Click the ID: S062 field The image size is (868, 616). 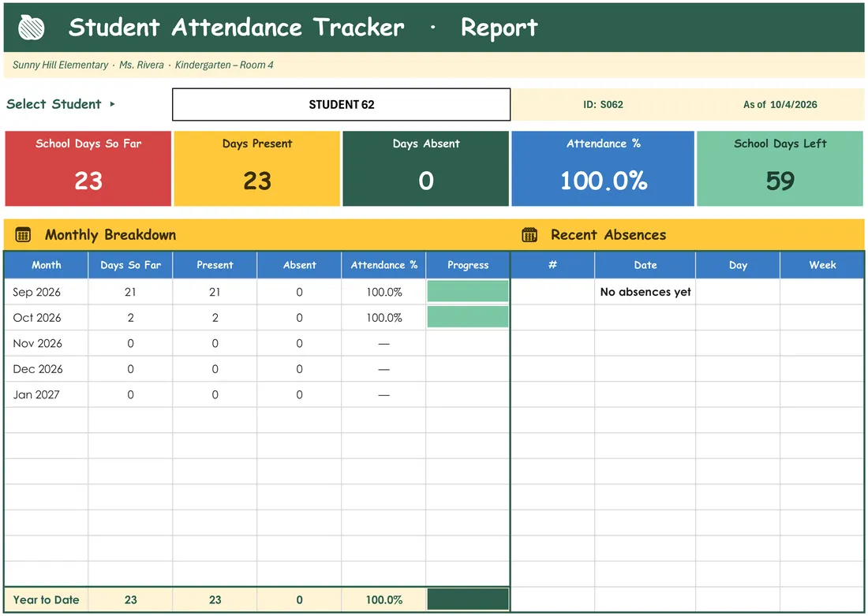(603, 105)
